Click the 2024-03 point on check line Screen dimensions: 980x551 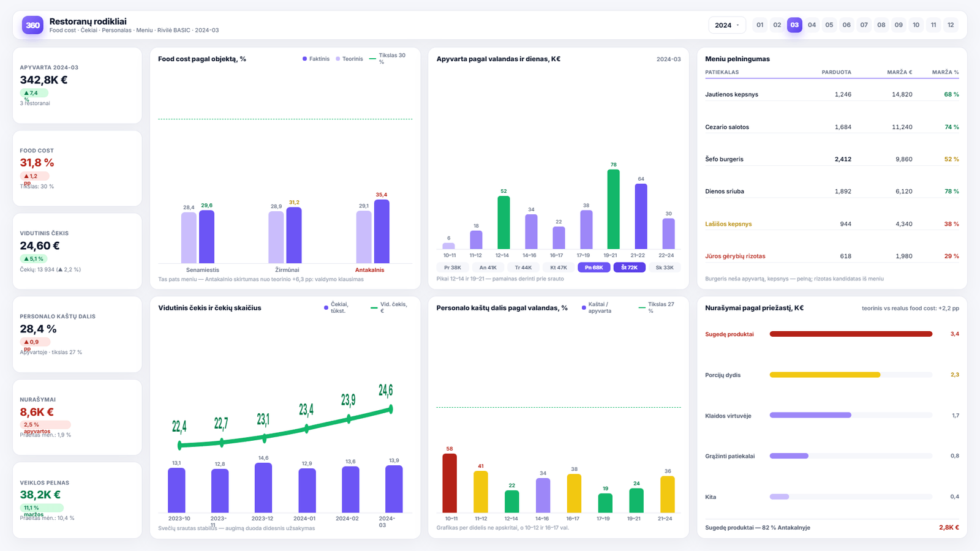pos(391,409)
